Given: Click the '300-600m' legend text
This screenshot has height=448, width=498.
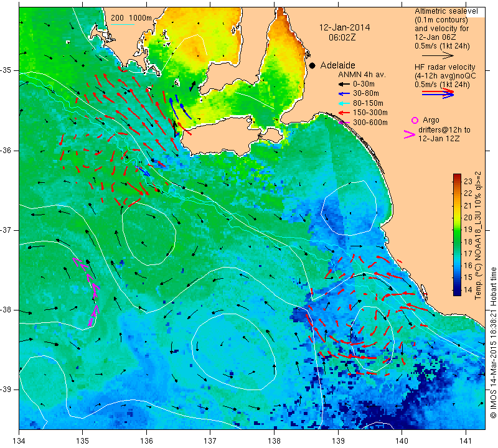Looking at the screenshot, I should click(370, 123).
